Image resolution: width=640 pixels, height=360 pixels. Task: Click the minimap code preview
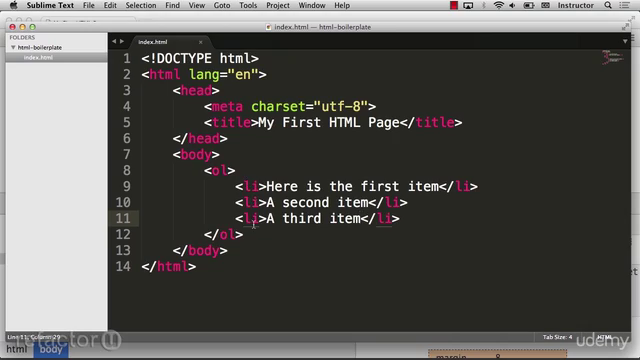click(612, 57)
